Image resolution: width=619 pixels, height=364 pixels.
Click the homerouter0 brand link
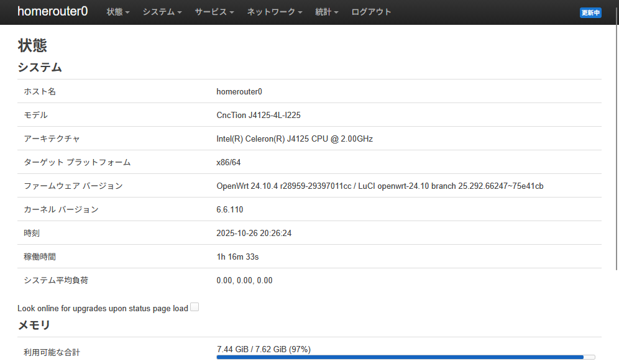tap(53, 12)
